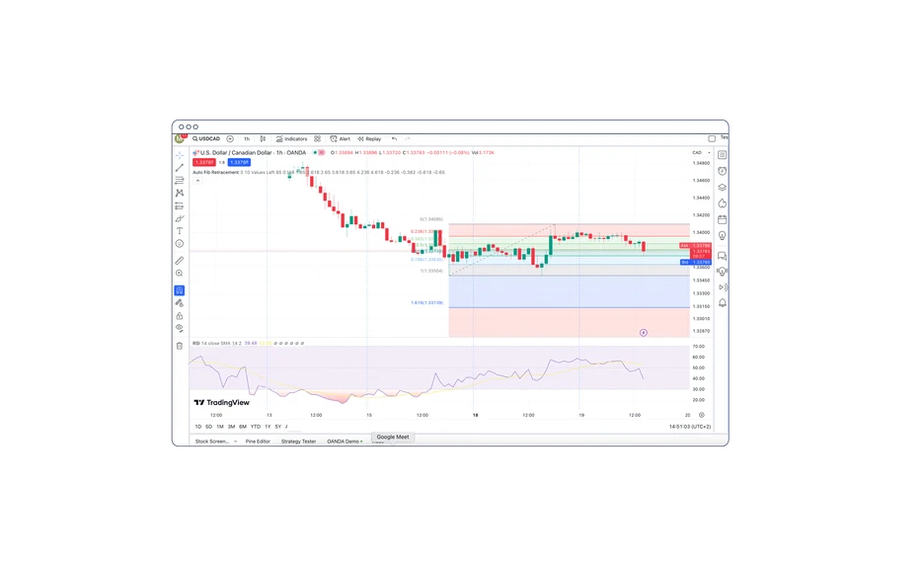Create a new Alert
The image size is (924, 569).
(x=340, y=139)
